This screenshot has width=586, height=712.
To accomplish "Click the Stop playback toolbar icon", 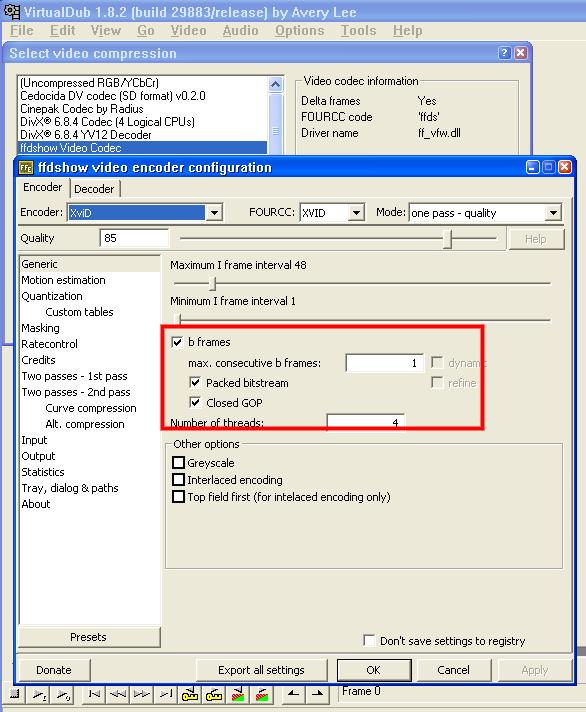I will [x=14, y=693].
